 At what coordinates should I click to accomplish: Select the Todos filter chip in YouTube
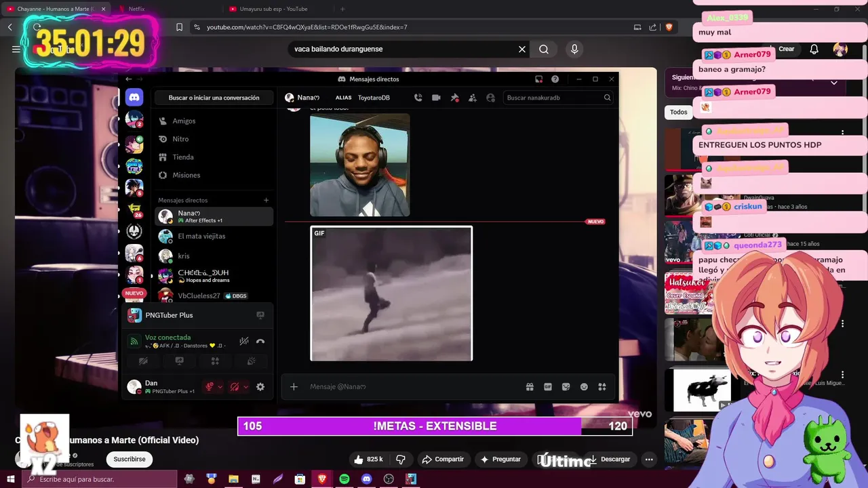pyautogui.click(x=679, y=112)
